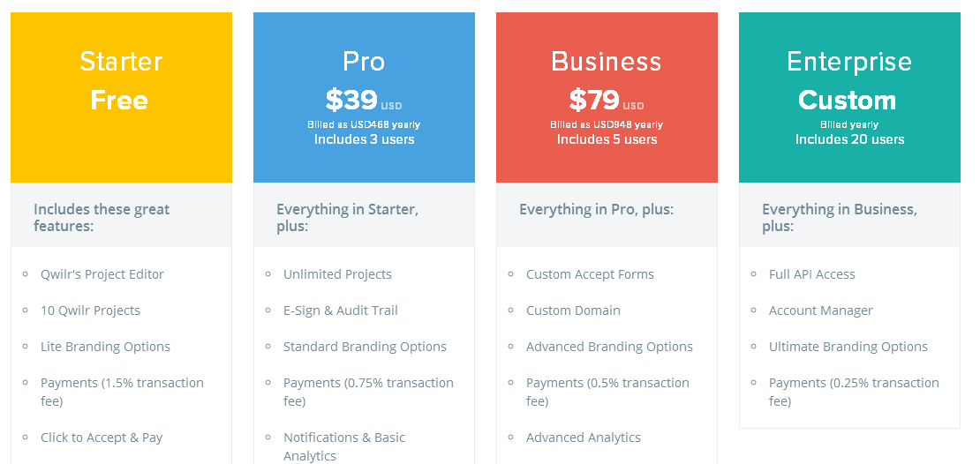The height and width of the screenshot is (464, 980).
Task: Select the yellow Starter Free plan card
Action: coord(121,97)
